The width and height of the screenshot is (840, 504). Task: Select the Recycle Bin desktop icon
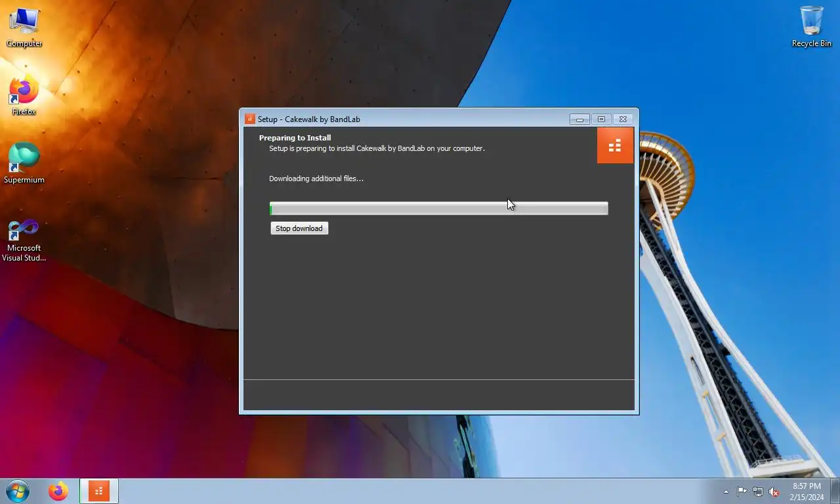(812, 27)
